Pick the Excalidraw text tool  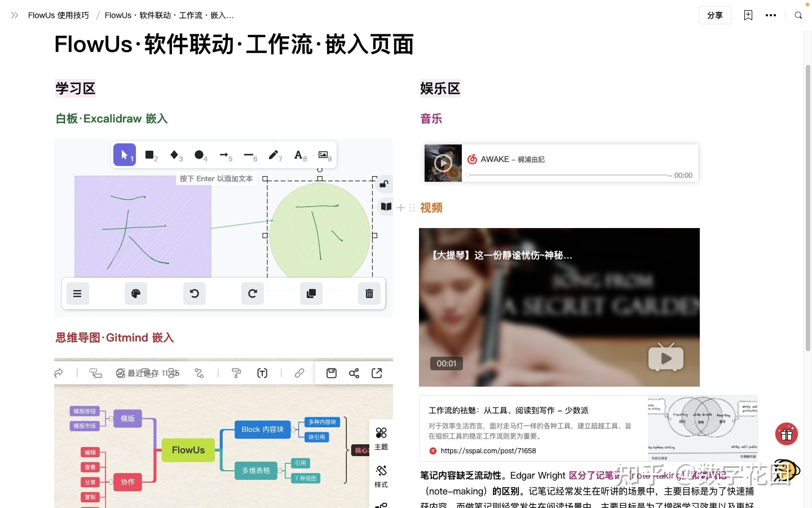click(x=298, y=155)
